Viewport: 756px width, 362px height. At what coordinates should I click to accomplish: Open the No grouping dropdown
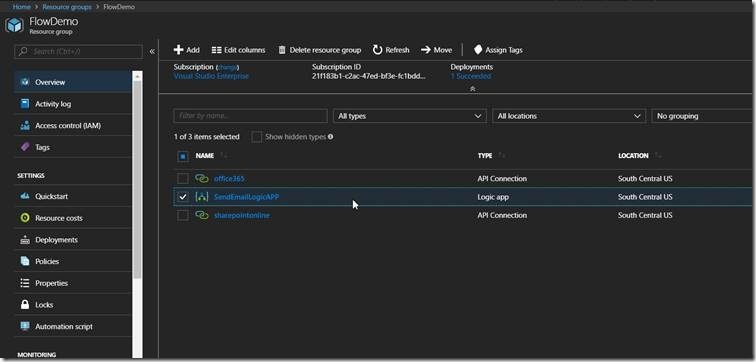pos(703,116)
